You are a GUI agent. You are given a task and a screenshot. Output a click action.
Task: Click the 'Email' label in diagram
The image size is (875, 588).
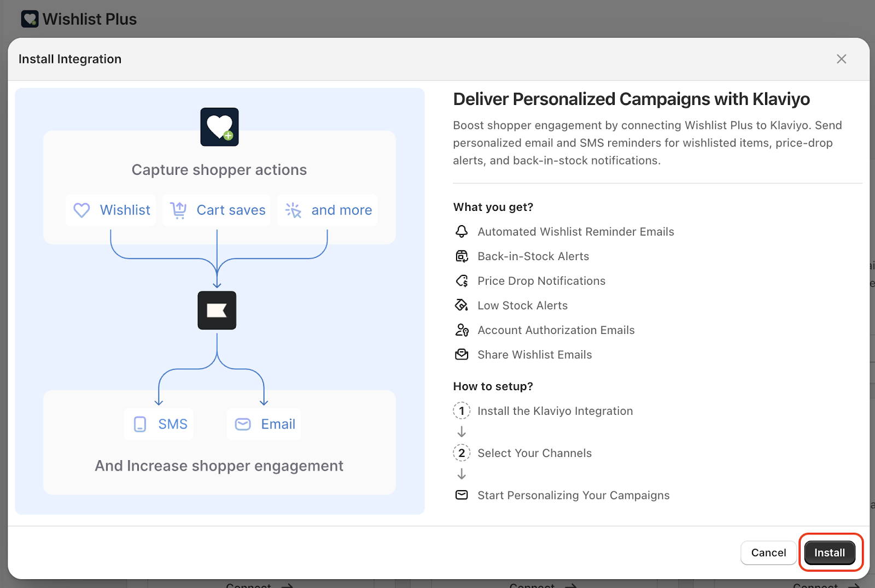point(278,424)
